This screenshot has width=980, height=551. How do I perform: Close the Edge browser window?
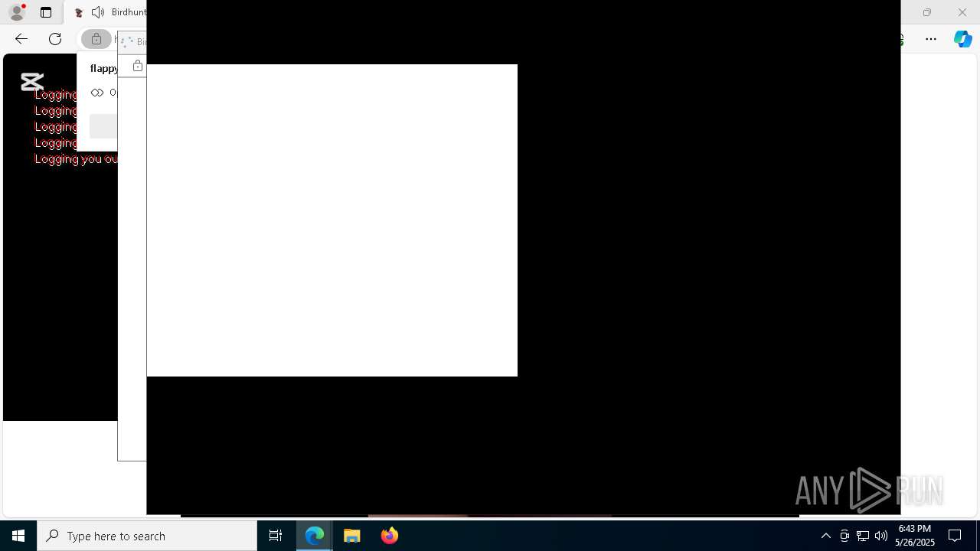point(962,12)
